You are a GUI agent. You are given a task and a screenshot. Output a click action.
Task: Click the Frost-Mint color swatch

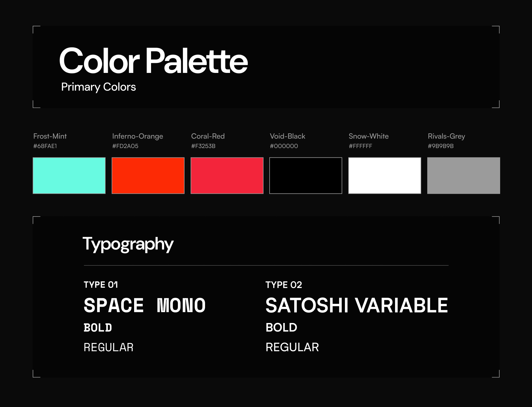pyautogui.click(x=69, y=175)
